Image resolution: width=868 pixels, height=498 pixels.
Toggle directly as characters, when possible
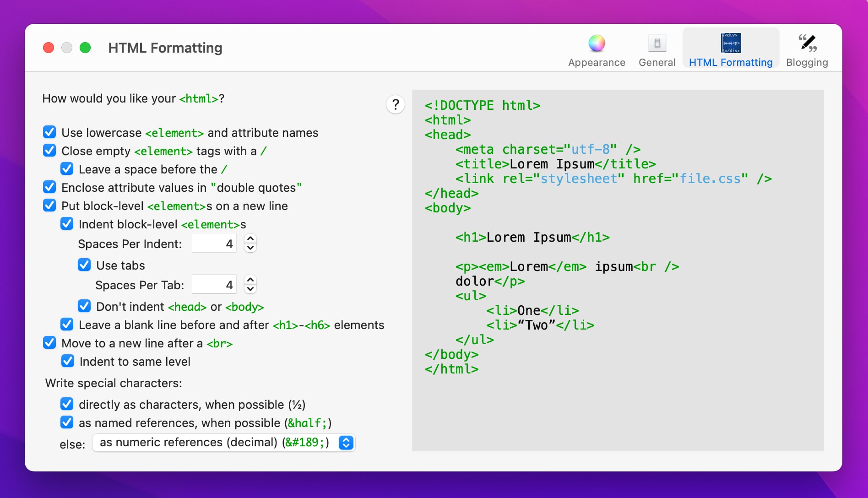point(67,404)
